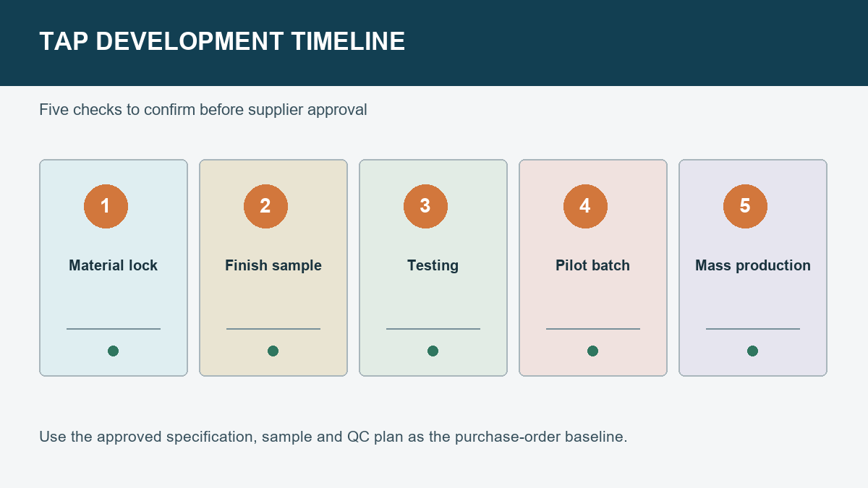868x488 pixels.
Task: Select the Five checks subtitle text
Action: tap(203, 110)
